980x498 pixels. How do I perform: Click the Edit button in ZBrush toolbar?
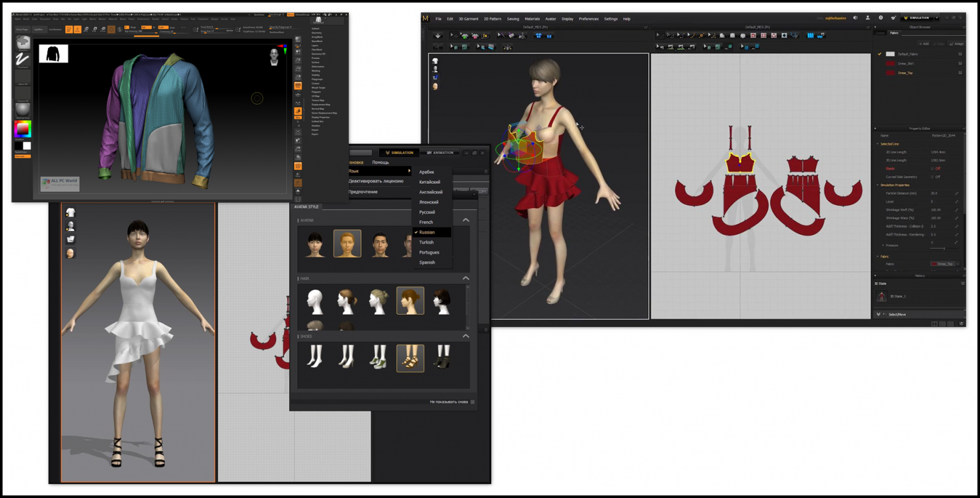[x=69, y=29]
